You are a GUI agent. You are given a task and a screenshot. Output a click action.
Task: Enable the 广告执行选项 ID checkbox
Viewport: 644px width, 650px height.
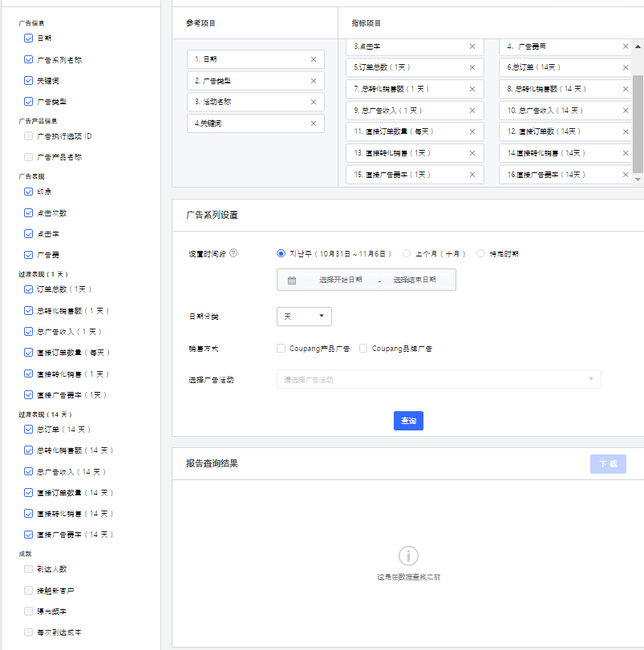28,136
